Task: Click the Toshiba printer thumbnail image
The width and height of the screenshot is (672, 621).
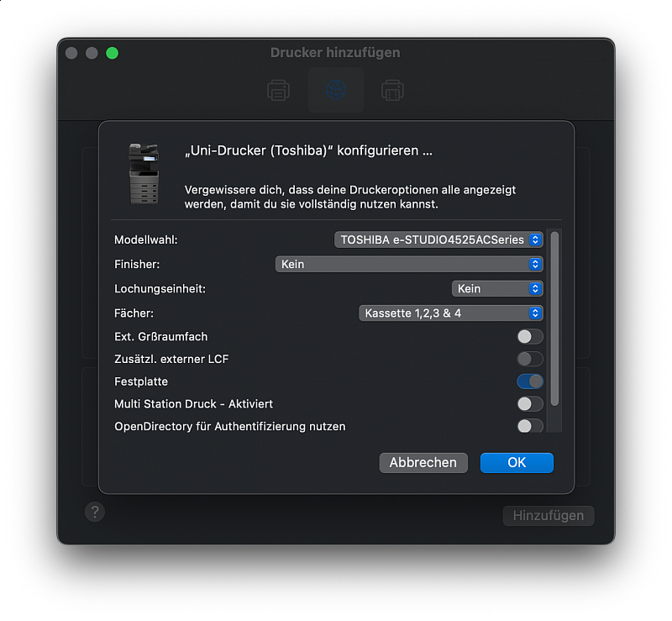Action: tap(144, 174)
